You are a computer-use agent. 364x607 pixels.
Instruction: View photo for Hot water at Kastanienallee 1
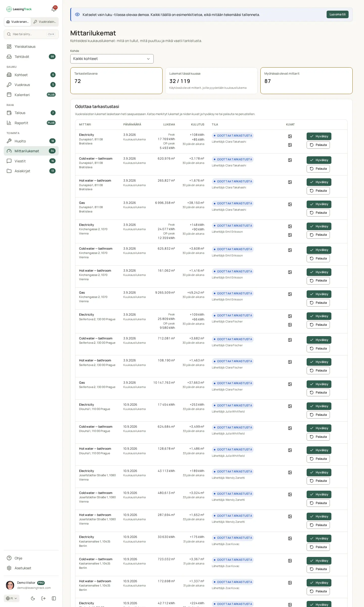pyautogui.click(x=290, y=583)
